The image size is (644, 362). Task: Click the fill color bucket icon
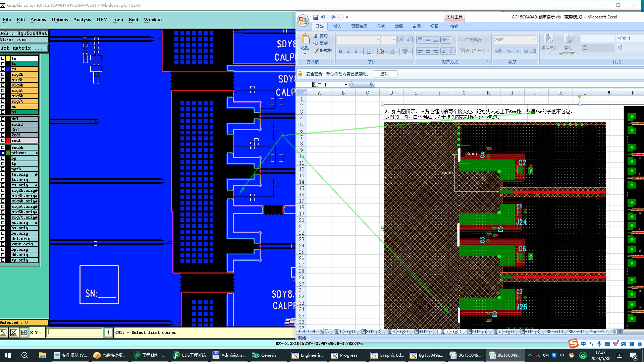(381, 51)
